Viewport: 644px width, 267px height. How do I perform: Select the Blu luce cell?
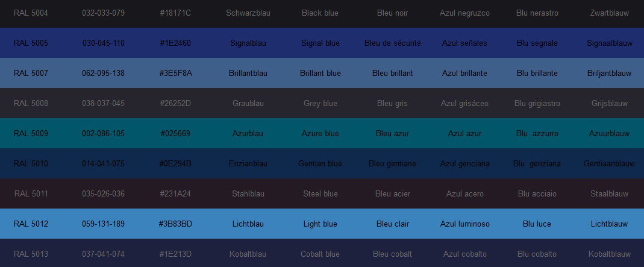(x=537, y=224)
